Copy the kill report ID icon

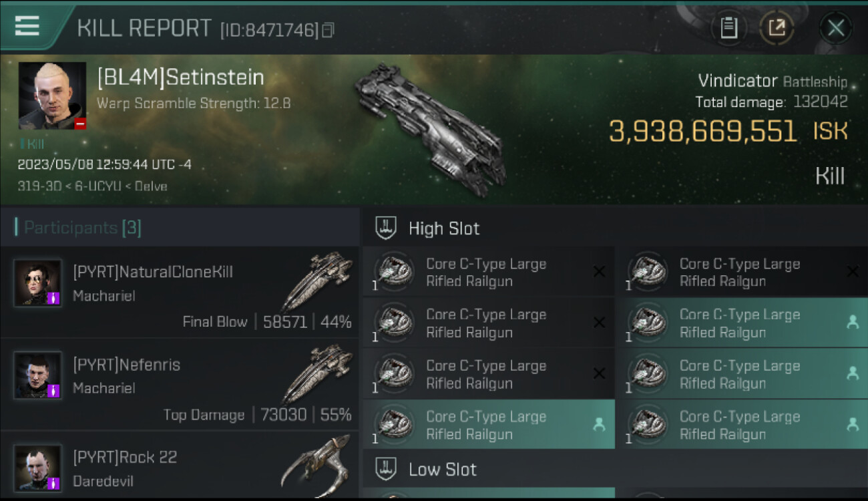328,30
